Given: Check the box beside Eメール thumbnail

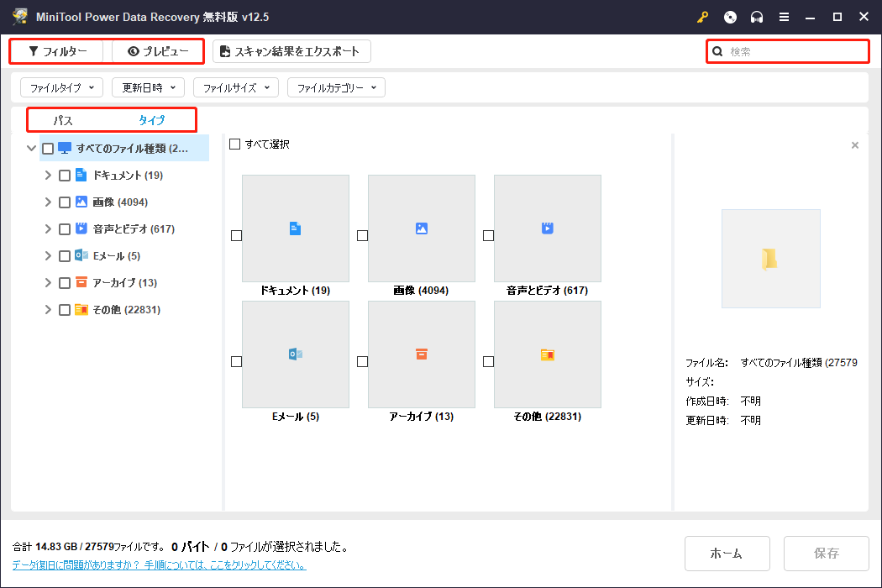Looking at the screenshot, I should pos(236,361).
